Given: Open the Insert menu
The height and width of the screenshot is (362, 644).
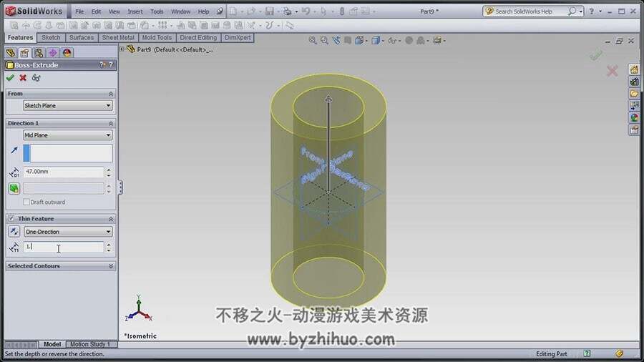Looking at the screenshot, I should tap(135, 11).
